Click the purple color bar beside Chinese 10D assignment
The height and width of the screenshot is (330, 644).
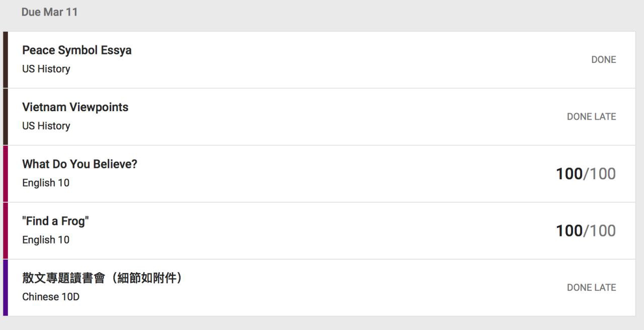point(6,287)
